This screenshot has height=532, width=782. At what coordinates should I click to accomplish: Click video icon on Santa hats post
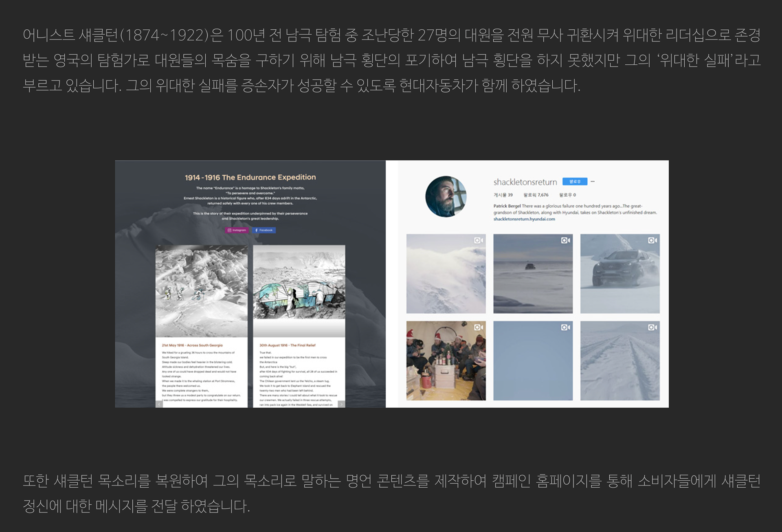[x=479, y=327]
